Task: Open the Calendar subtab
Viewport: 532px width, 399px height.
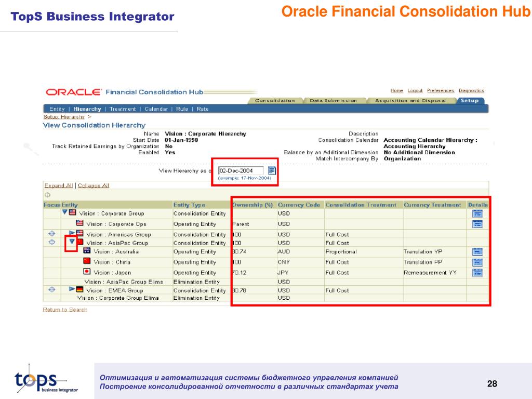Action: (156, 109)
